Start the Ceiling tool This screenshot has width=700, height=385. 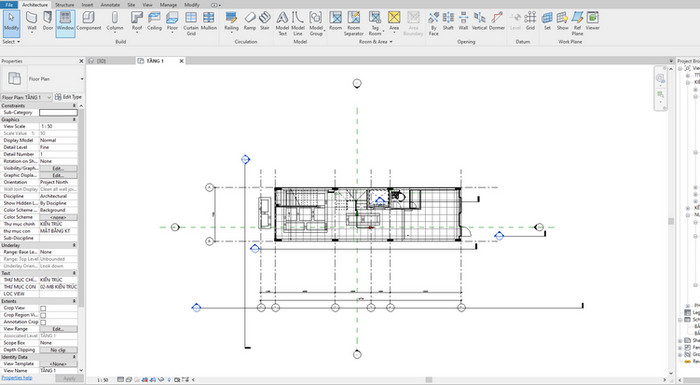click(154, 21)
